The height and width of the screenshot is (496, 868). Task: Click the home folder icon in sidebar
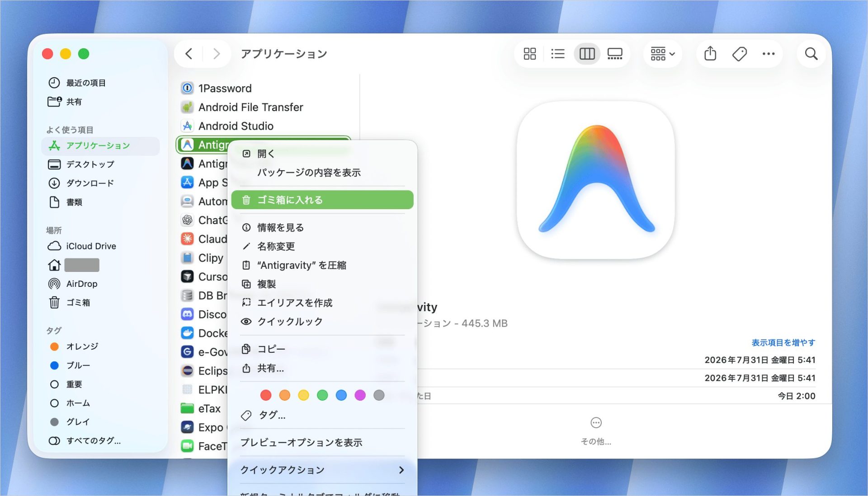click(x=54, y=265)
